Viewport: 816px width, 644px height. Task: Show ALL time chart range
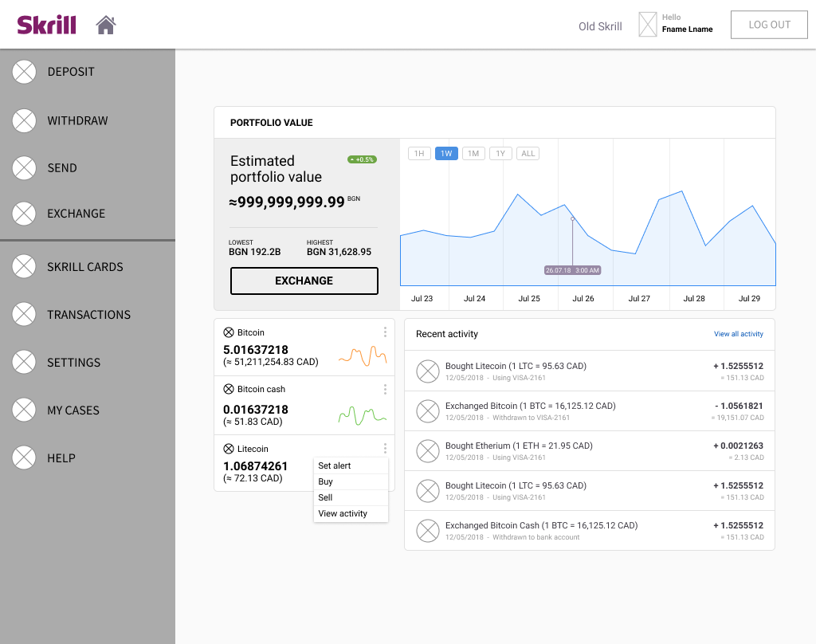pyautogui.click(x=528, y=154)
